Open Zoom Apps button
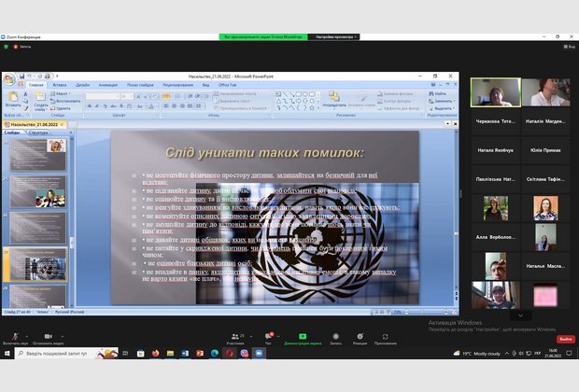 pos(386,339)
